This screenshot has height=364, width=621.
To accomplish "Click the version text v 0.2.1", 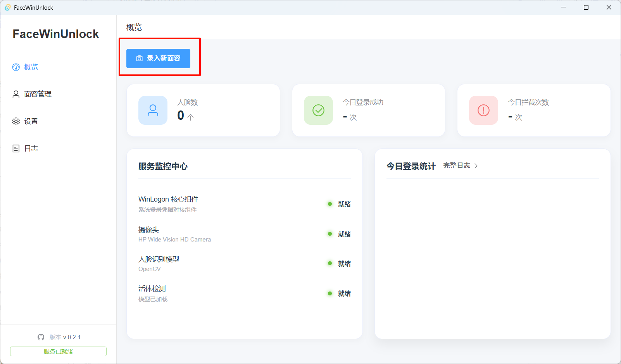I will click(72, 337).
